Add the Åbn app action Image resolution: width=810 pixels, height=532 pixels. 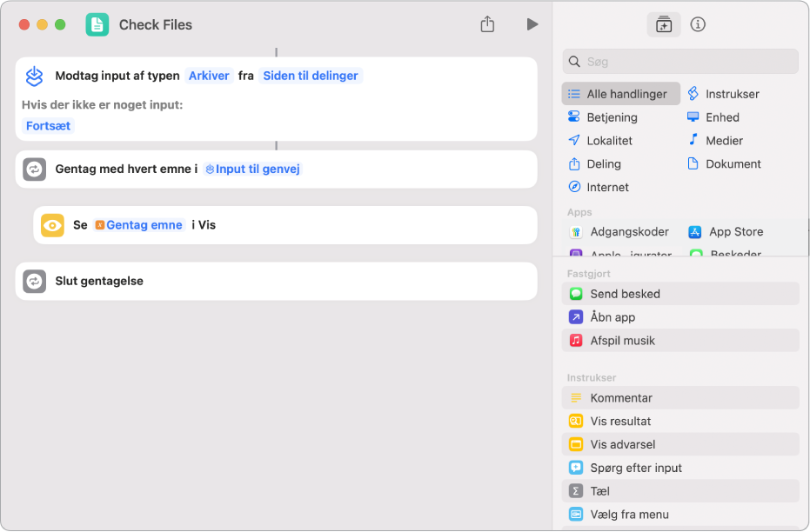680,316
